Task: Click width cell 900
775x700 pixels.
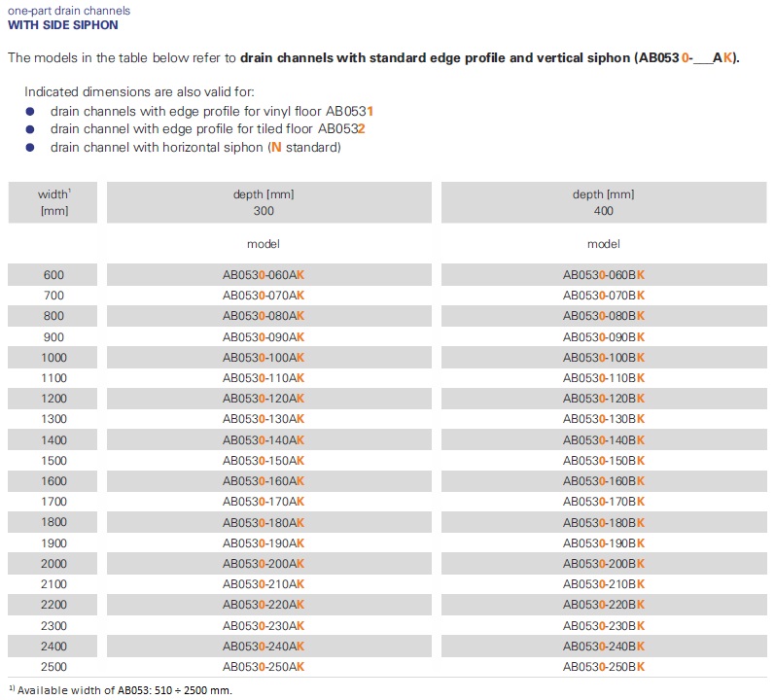Action: (53, 337)
